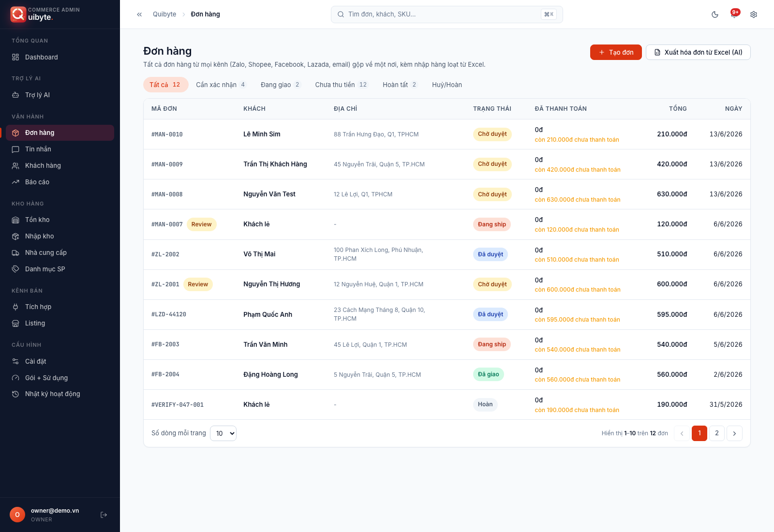The height and width of the screenshot is (532, 774).
Task: Click Hoàn status on #VERIFY-047-001
Action: coord(485,404)
